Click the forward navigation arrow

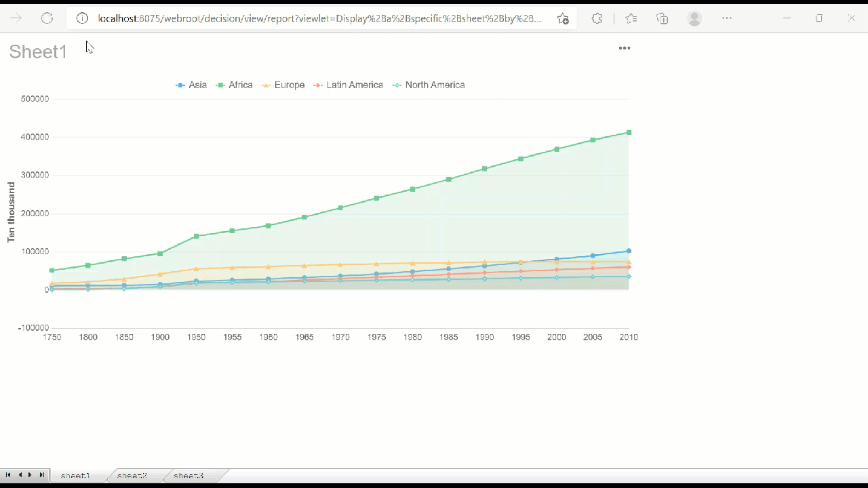coord(16,18)
